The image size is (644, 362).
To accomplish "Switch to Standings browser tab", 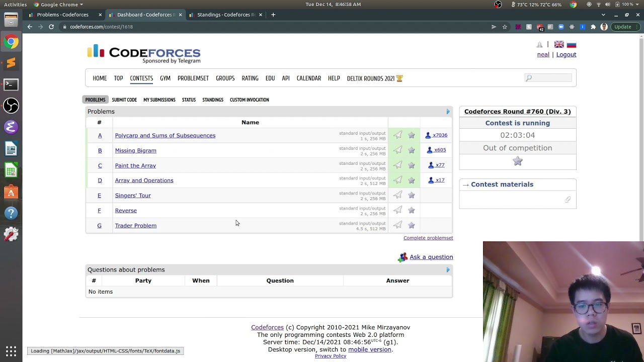I will tap(225, 15).
